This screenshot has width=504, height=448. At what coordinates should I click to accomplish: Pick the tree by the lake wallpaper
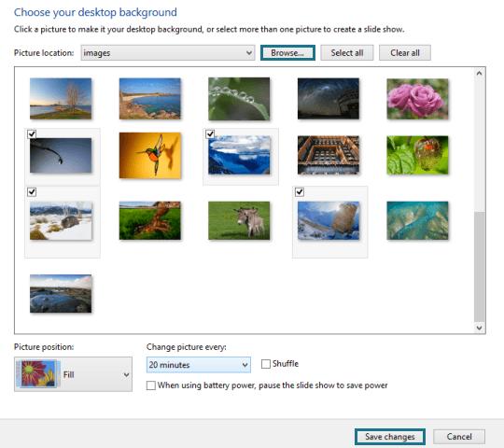coord(61,99)
